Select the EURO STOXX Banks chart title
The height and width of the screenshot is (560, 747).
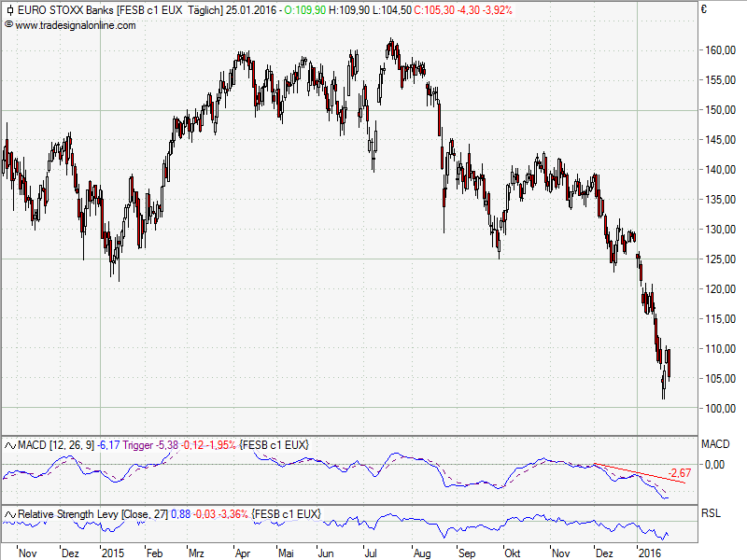(x=63, y=9)
